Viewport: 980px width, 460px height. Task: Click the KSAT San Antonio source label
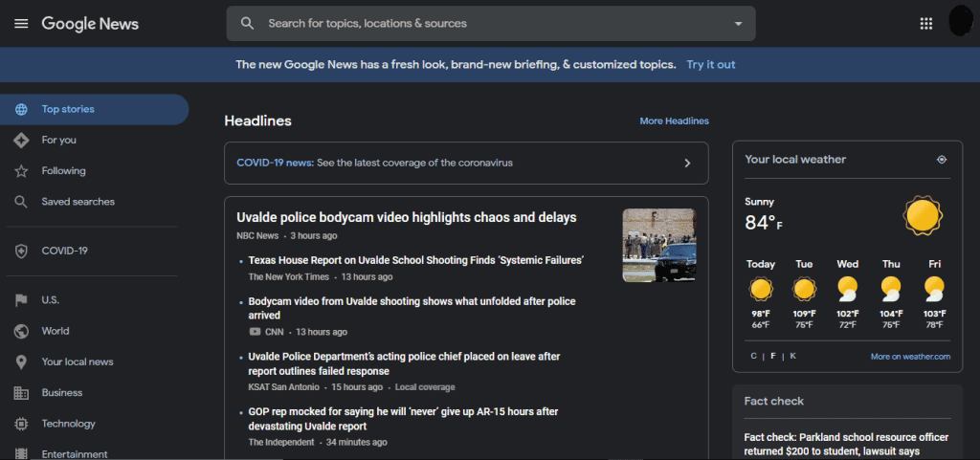click(x=283, y=387)
